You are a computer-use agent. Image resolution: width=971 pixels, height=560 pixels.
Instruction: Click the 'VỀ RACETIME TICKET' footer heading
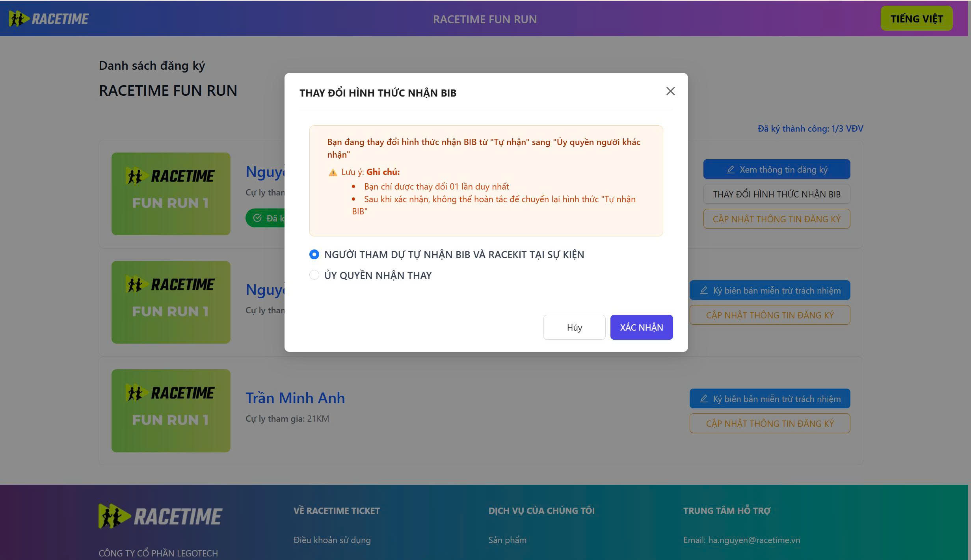click(337, 511)
